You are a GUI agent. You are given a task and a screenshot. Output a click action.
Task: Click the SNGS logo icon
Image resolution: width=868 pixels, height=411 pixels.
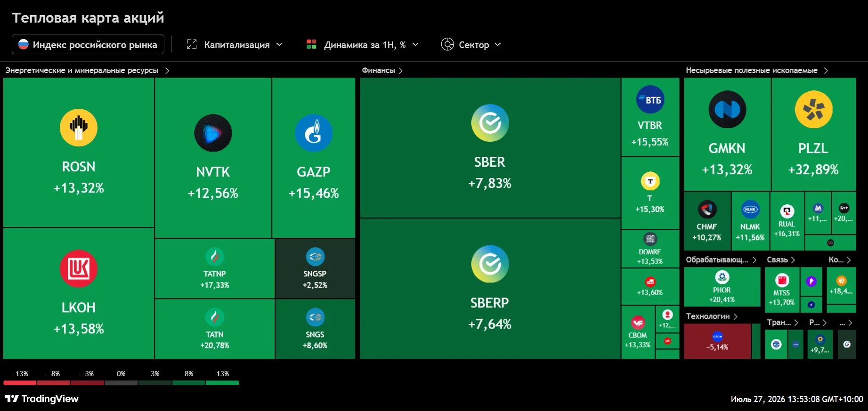(x=315, y=317)
